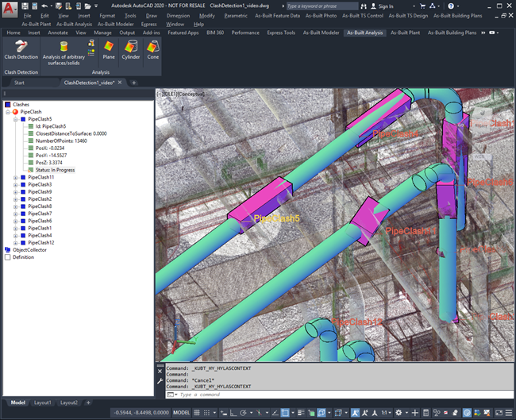This screenshot has width=516, height=420.
Task: Switch to the Layout1 tab
Action: tap(42, 403)
